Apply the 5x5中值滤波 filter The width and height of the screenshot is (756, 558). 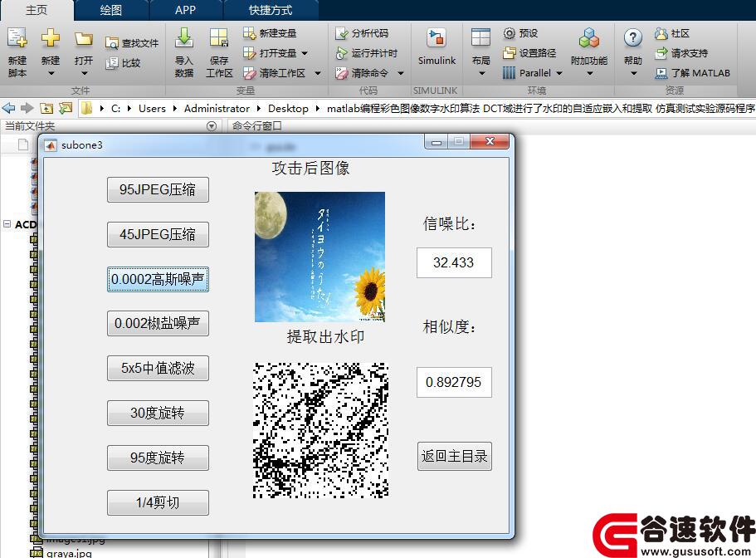(x=158, y=368)
